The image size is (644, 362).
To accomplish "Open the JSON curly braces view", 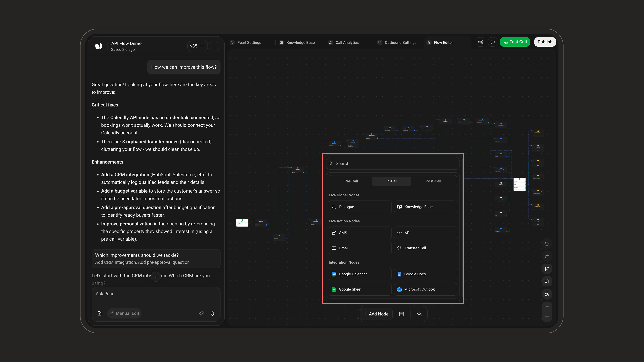I will [493, 42].
